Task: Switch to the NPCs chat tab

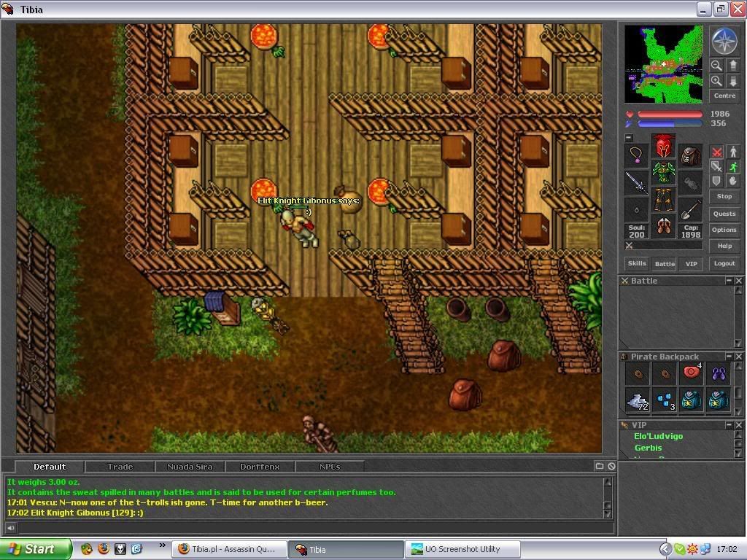Action: [x=330, y=467]
